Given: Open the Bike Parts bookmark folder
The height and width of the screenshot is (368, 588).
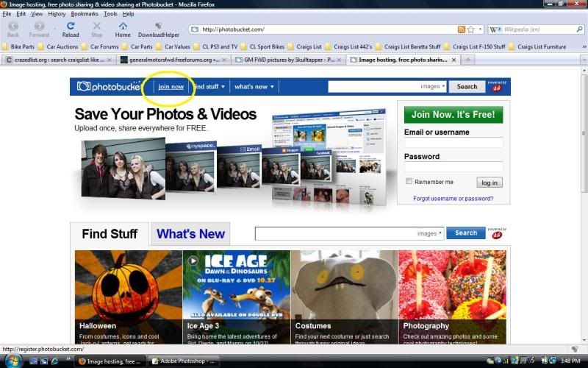Looking at the screenshot, I should [x=18, y=47].
